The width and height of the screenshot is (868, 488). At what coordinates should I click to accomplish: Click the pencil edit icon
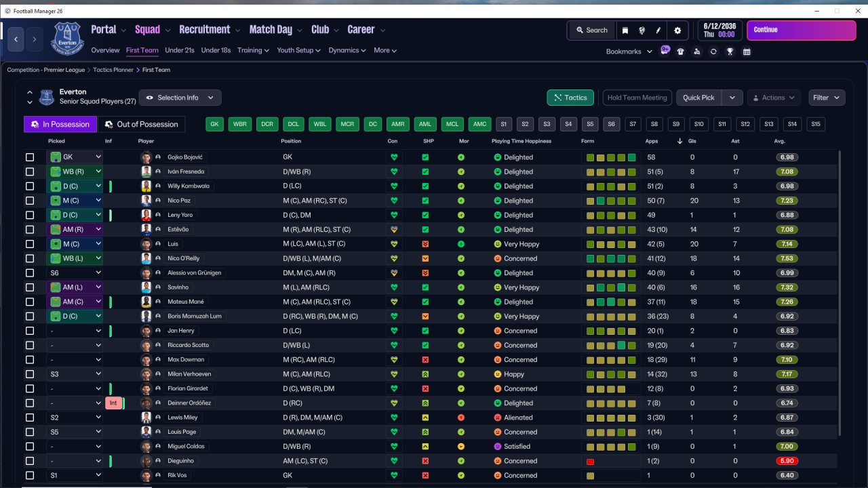click(x=658, y=30)
